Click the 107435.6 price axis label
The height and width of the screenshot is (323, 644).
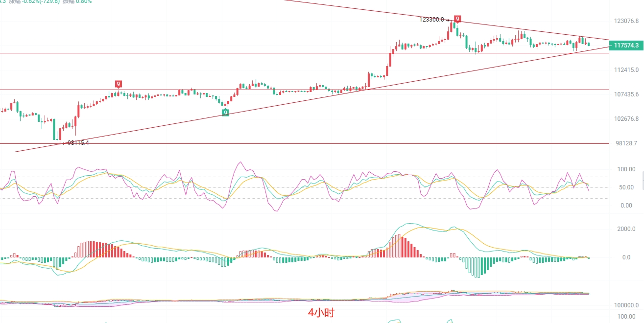coord(626,94)
